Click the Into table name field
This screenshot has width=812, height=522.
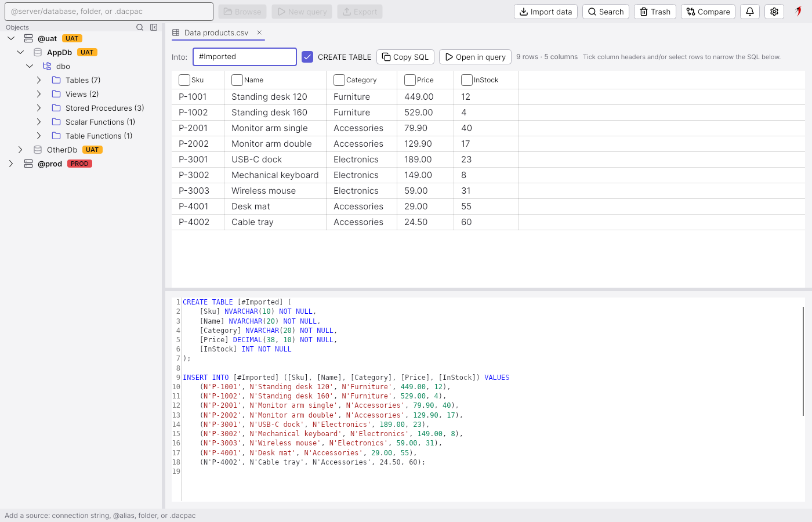pos(245,57)
